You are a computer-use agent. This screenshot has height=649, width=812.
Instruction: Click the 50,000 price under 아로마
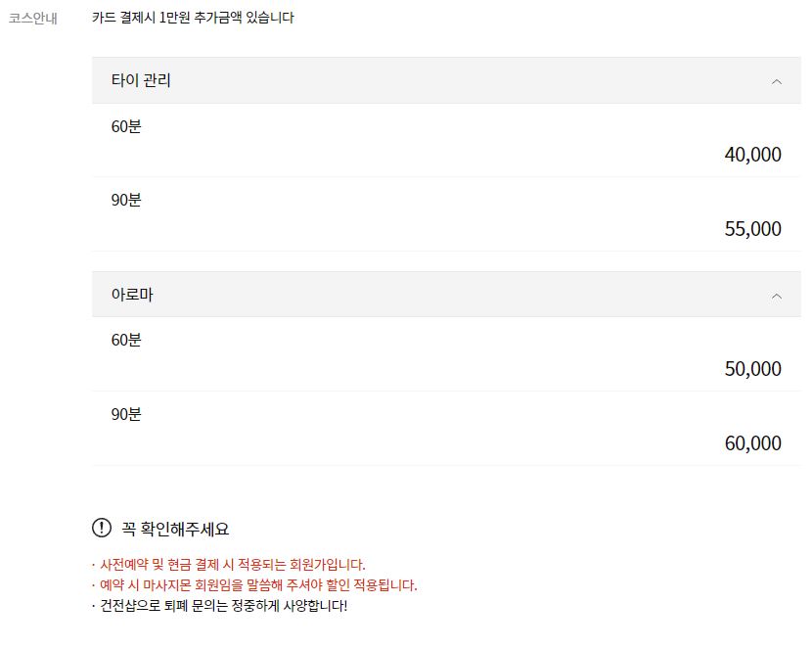click(754, 369)
